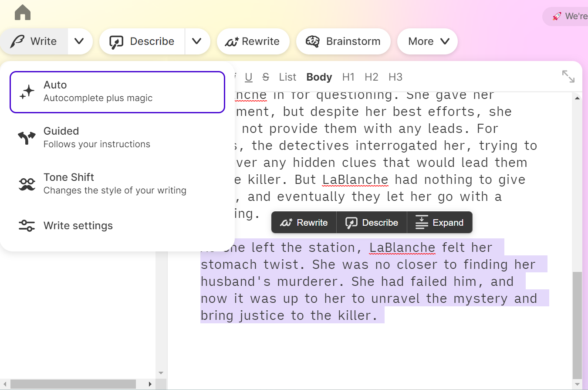
Task: Click the Tone Shift glasses-mustache icon
Action: tap(27, 184)
